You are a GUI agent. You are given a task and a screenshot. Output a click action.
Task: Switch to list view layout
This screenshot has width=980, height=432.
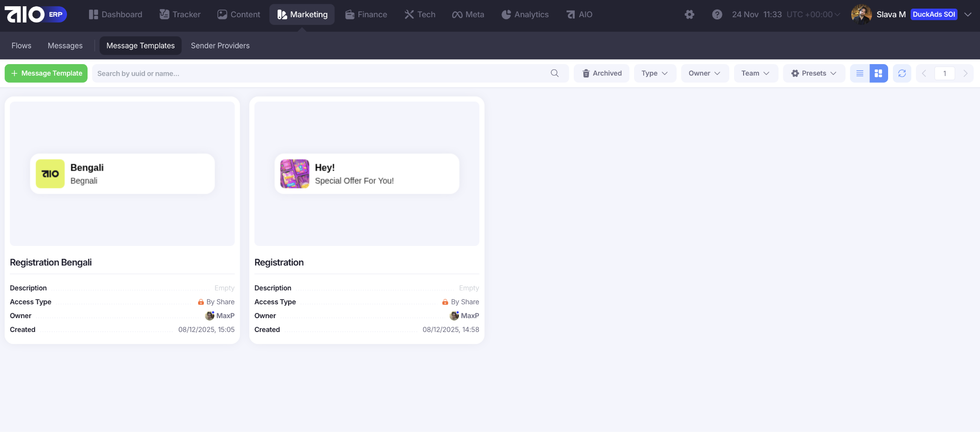coord(859,73)
